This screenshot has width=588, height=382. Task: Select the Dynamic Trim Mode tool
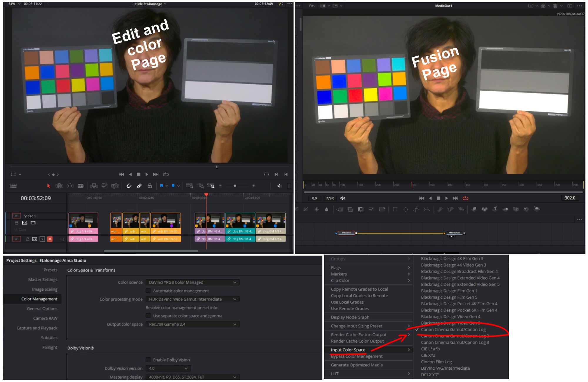pos(70,186)
